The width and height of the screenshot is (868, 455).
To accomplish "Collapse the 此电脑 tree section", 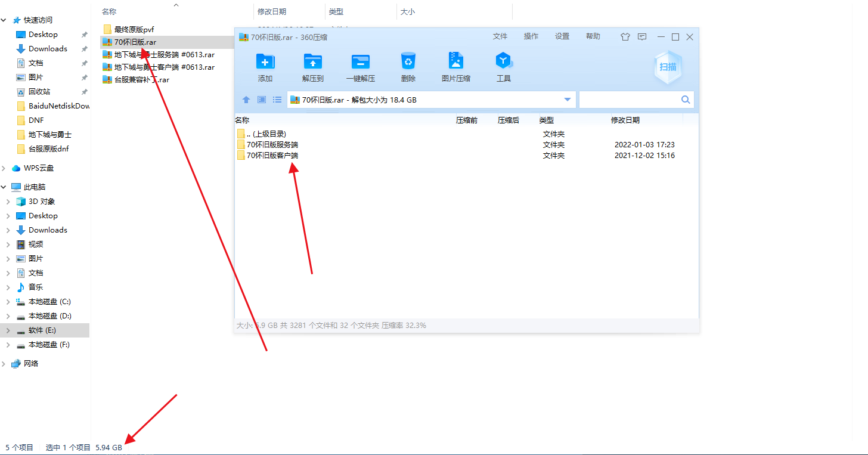I will click(x=4, y=187).
